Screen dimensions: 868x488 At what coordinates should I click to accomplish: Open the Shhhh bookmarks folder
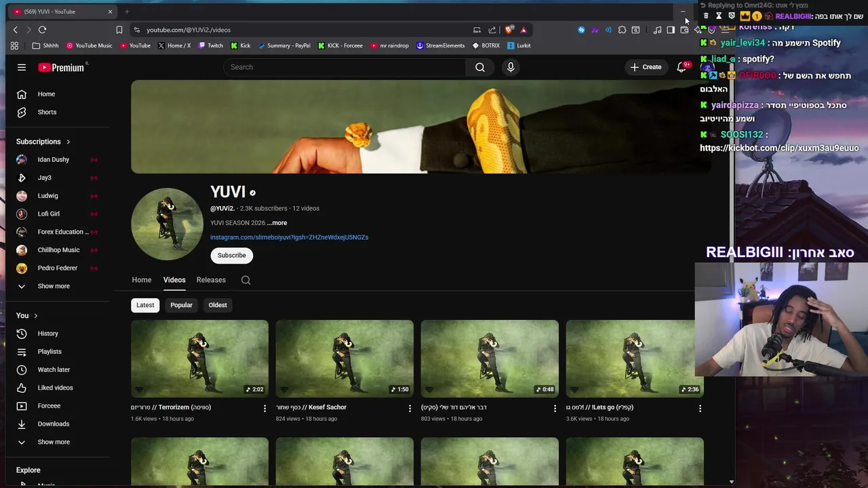point(45,45)
